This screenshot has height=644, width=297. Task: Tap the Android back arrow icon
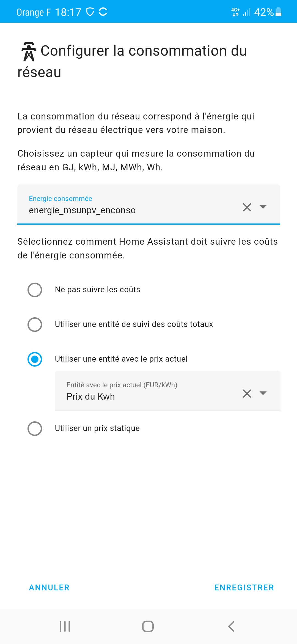point(231,626)
